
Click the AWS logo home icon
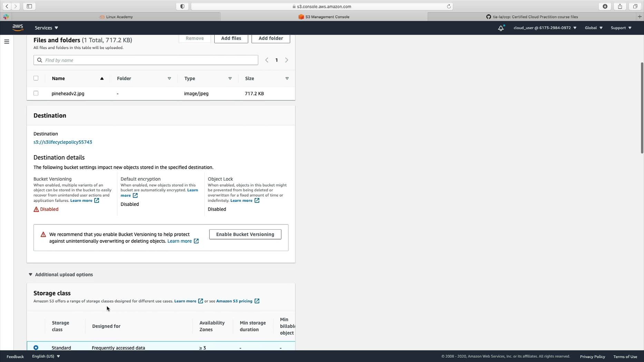18,28
